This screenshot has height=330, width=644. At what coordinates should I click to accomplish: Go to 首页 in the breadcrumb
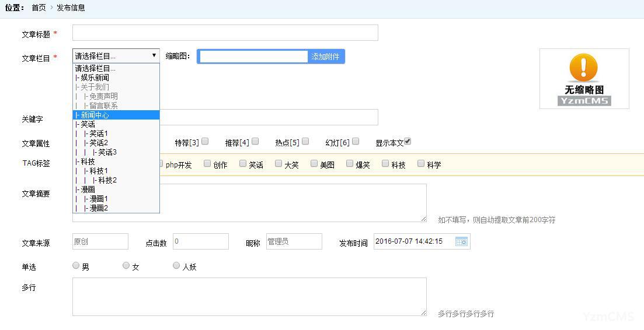coord(39,8)
